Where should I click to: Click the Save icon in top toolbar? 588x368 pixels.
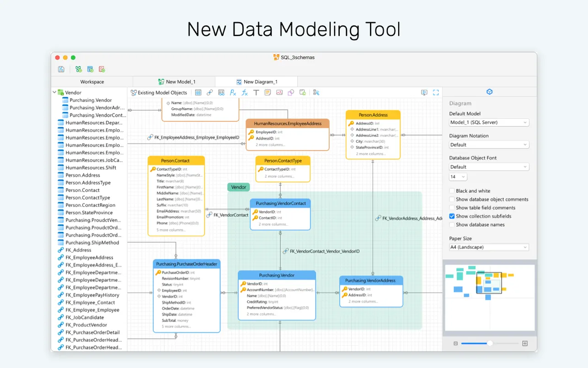click(x=61, y=69)
